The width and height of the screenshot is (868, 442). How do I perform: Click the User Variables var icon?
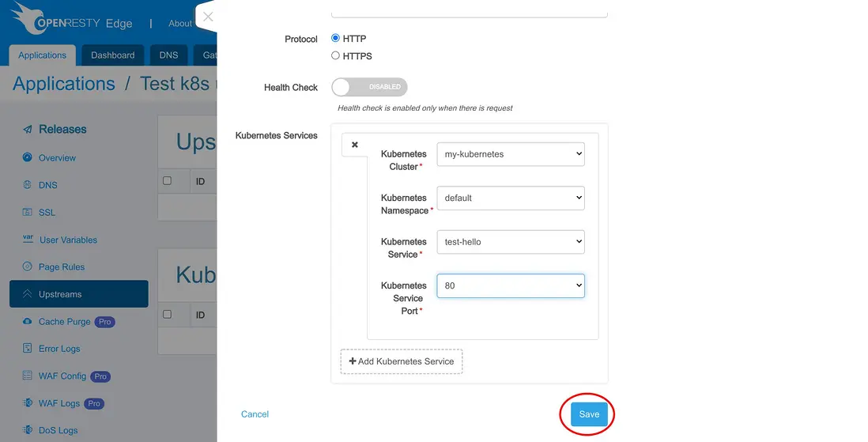click(x=28, y=239)
